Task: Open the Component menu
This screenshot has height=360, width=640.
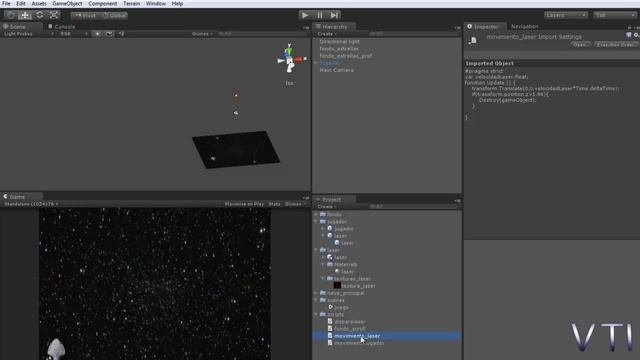Action: 102,4
